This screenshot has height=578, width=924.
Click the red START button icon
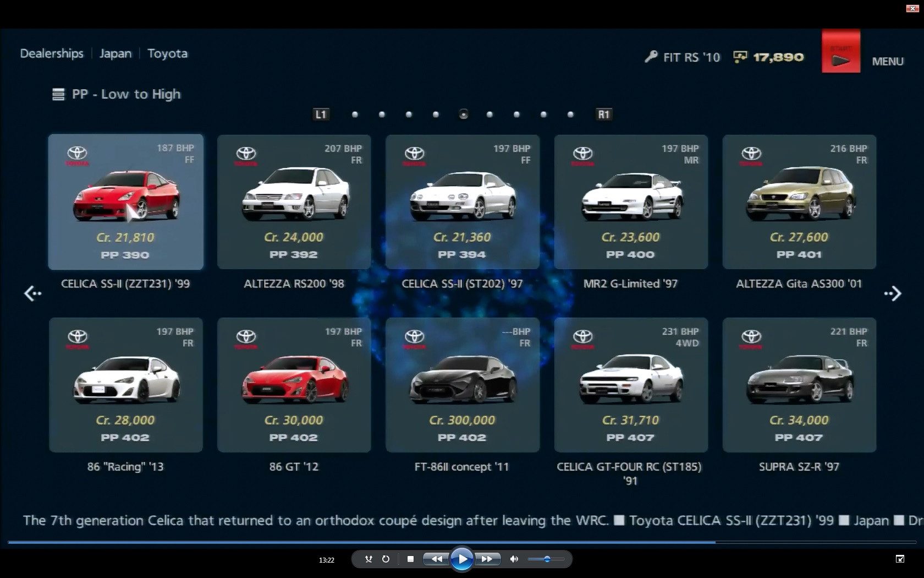tap(841, 52)
